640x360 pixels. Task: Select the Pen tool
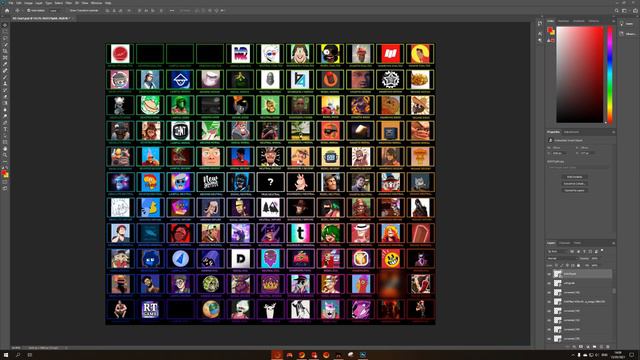click(5, 122)
